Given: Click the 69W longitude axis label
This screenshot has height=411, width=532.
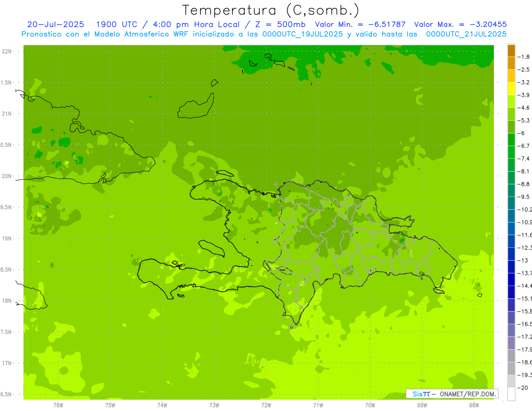Looking at the screenshot, I should [x=422, y=405].
